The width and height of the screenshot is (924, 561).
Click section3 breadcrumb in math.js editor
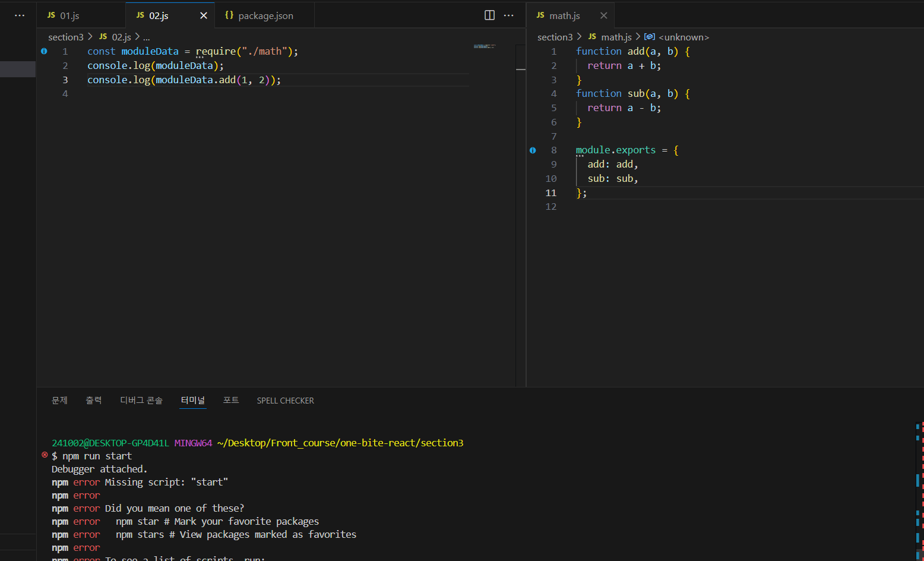coord(555,37)
